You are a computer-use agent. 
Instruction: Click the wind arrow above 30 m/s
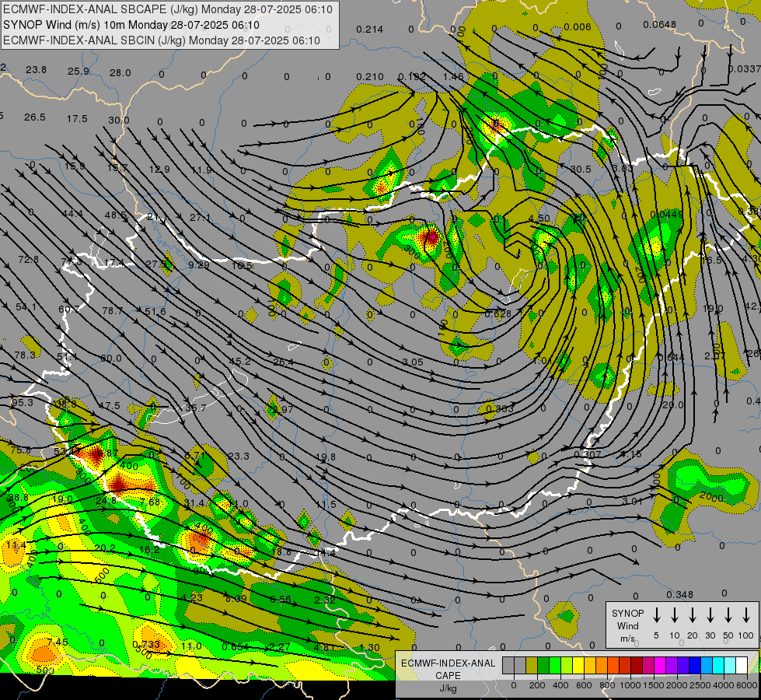710,615
